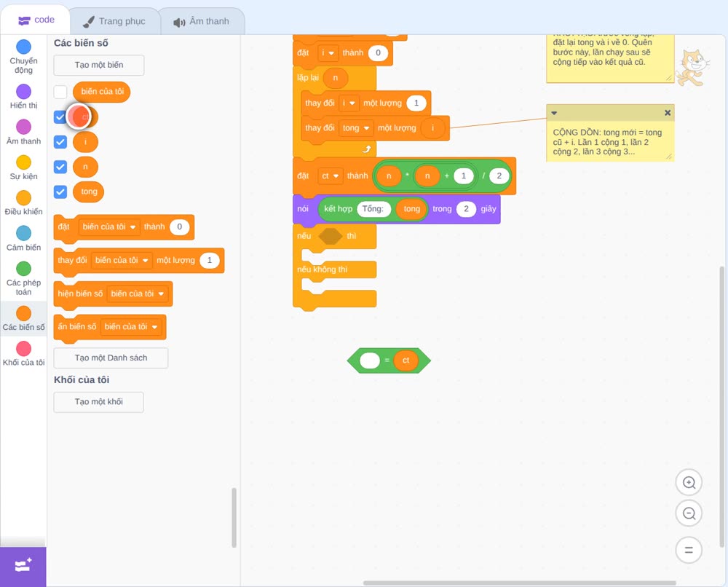Zoom out of the workspace
Image resolution: width=728 pixels, height=587 pixels.
[x=689, y=513]
